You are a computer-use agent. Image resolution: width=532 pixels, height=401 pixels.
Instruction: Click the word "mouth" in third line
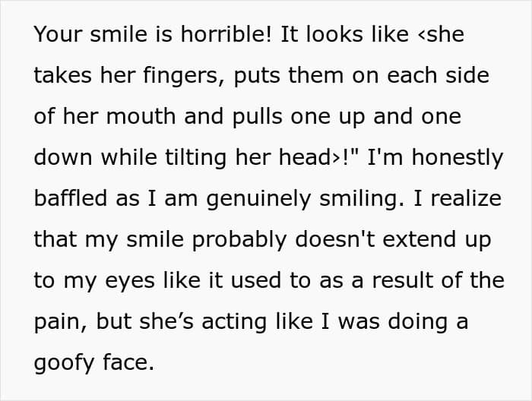141,116
